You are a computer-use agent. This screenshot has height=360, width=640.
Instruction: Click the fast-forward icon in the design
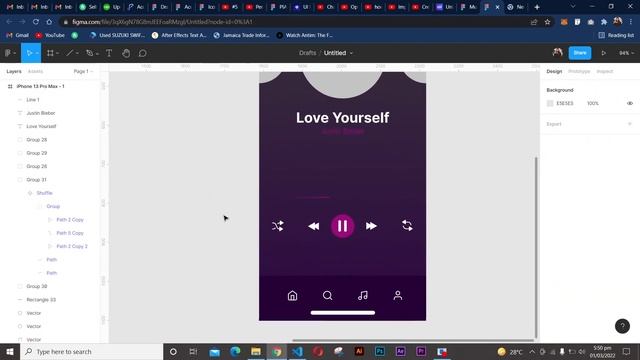pyautogui.click(x=371, y=226)
